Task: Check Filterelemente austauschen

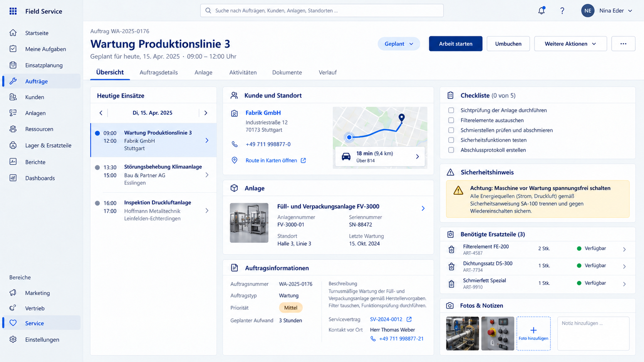Action: [451, 120]
